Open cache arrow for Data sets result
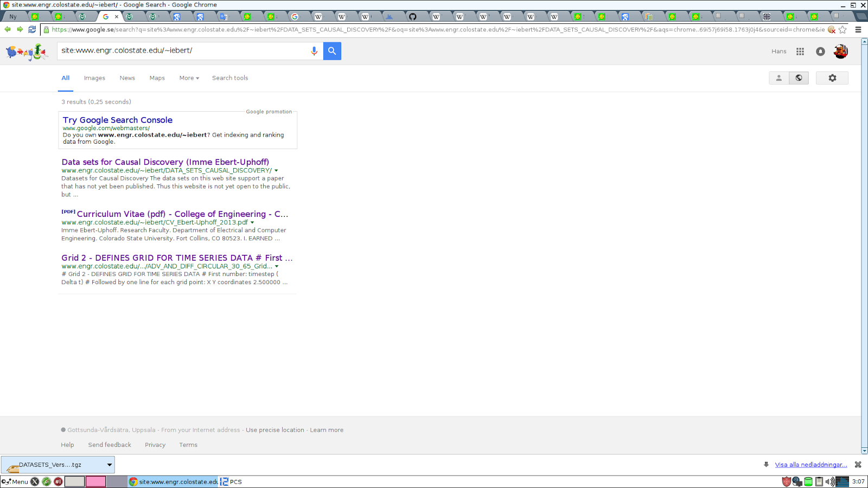The width and height of the screenshot is (868, 488). click(x=276, y=171)
